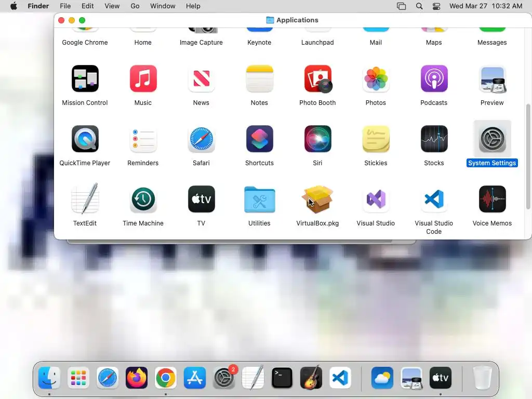This screenshot has width=532, height=399.
Task: Click the Applications window vertical scrollbar
Action: click(528, 156)
